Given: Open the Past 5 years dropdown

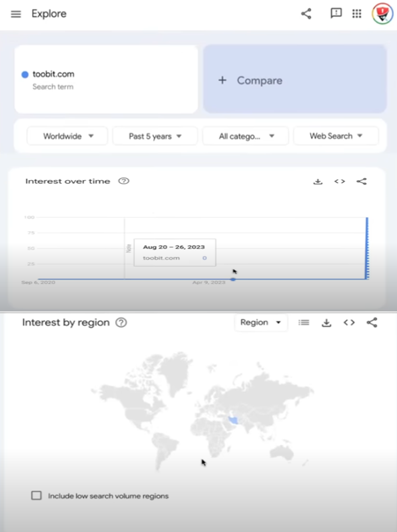Looking at the screenshot, I should click(155, 136).
